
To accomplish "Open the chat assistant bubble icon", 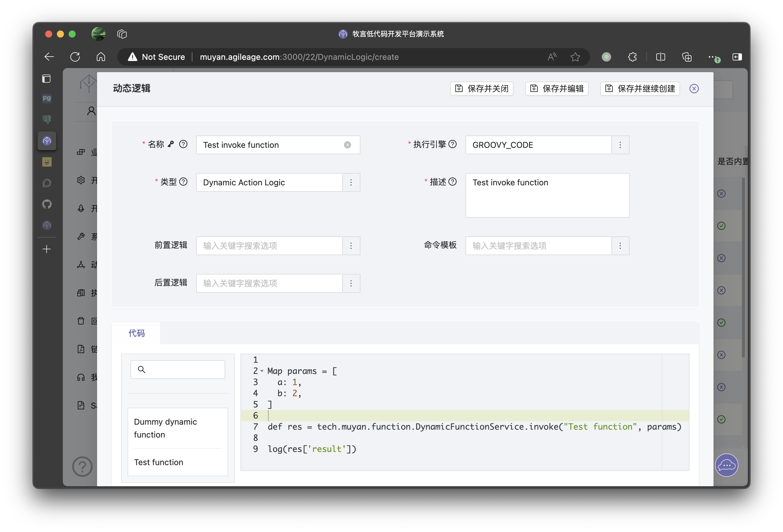I will coord(726,465).
